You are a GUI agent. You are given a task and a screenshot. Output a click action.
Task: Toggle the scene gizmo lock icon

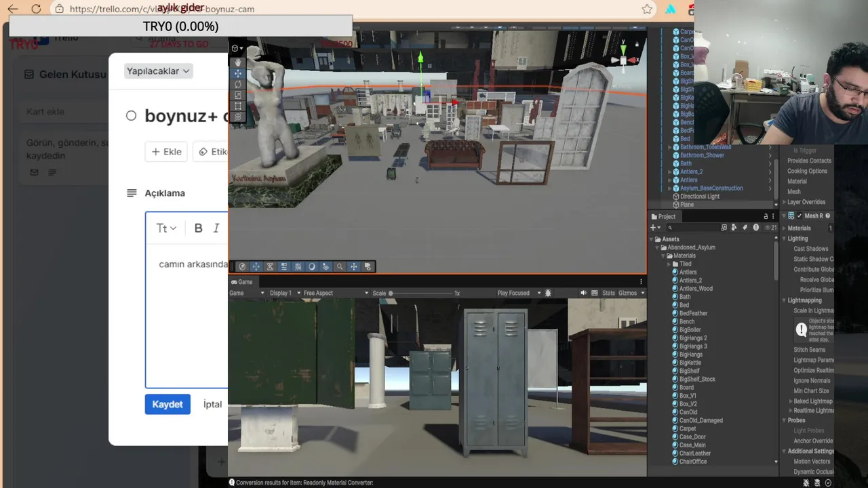pyautogui.click(x=637, y=44)
